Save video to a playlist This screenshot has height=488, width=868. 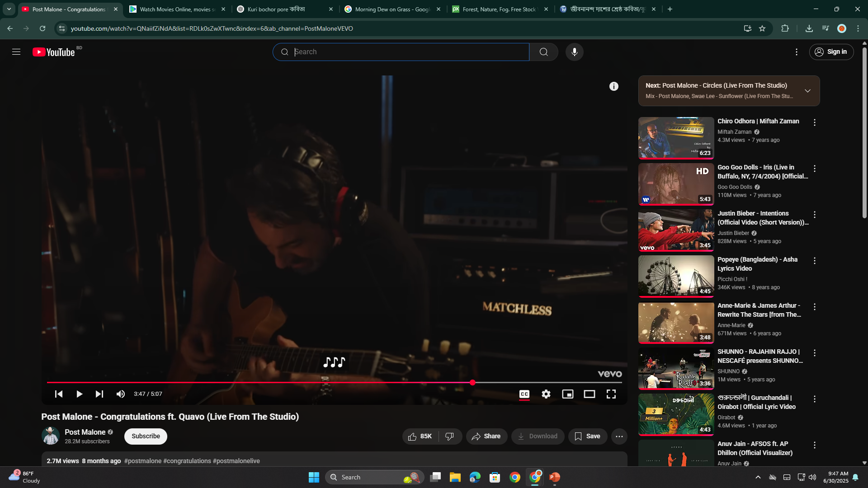coord(587,436)
